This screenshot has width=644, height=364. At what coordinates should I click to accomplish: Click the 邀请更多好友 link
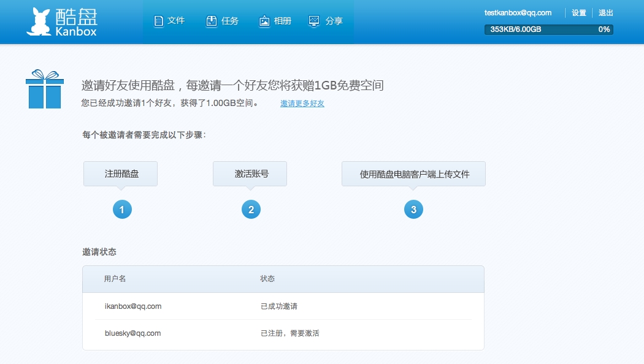point(302,104)
